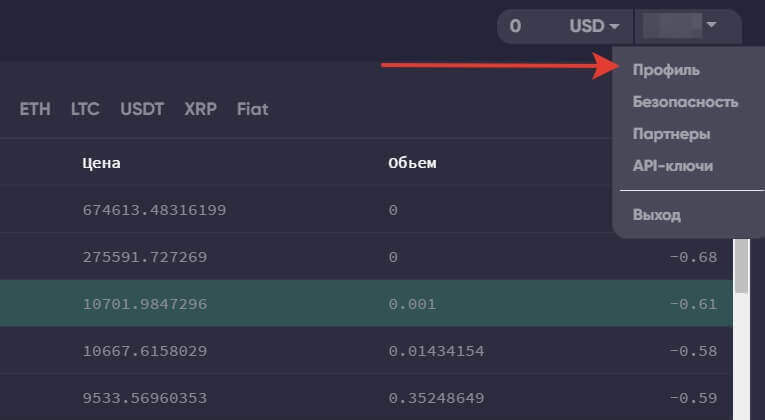Image resolution: width=765 pixels, height=420 pixels.
Task: Click Выход to log out
Action: pyautogui.click(x=656, y=215)
